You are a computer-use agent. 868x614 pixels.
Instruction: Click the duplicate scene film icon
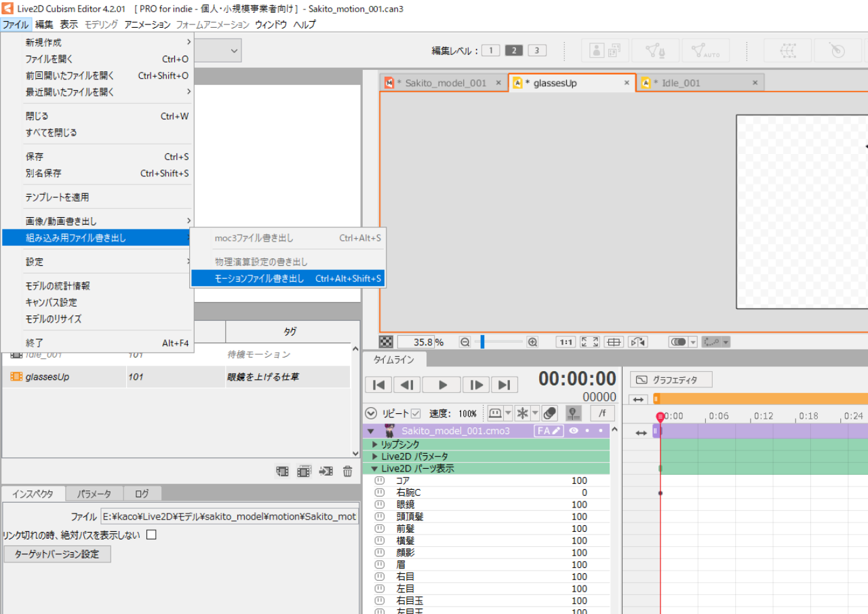tap(304, 471)
